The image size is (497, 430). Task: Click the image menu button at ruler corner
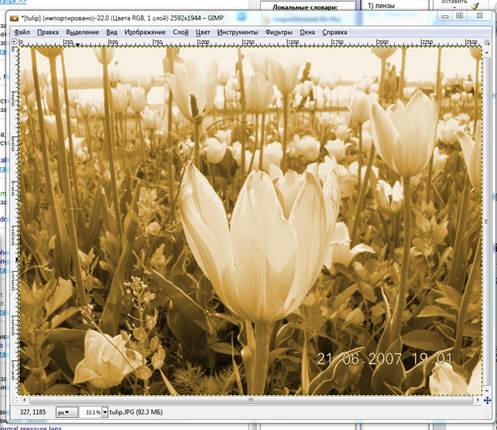[14, 42]
